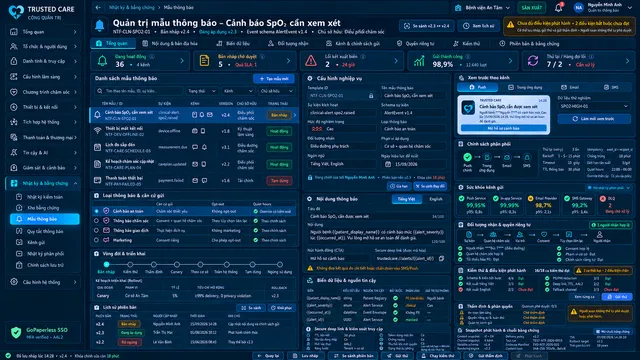Screen dimensions: 640x360
Task: Open the SPO2-HIGH-01 test data dropdown
Action: [594, 106]
